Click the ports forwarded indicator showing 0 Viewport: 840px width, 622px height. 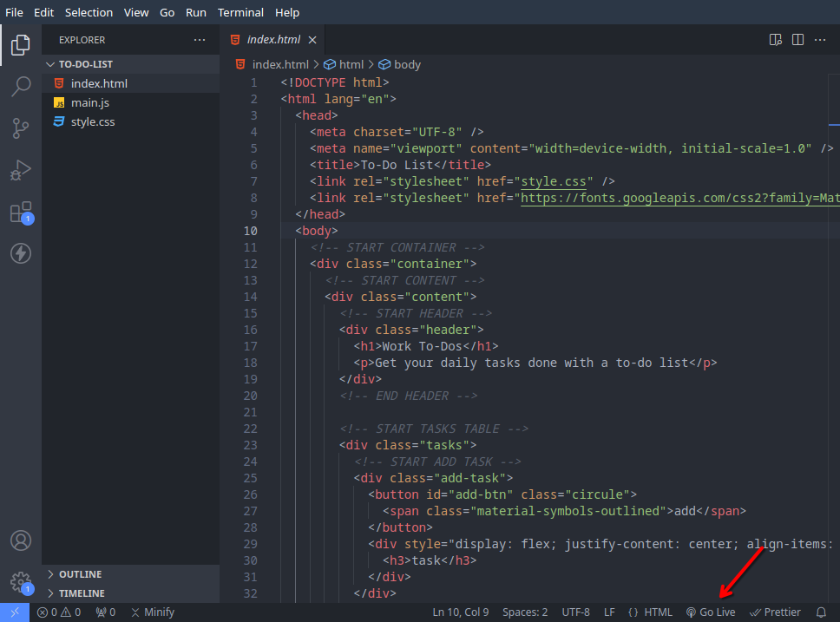(x=105, y=612)
